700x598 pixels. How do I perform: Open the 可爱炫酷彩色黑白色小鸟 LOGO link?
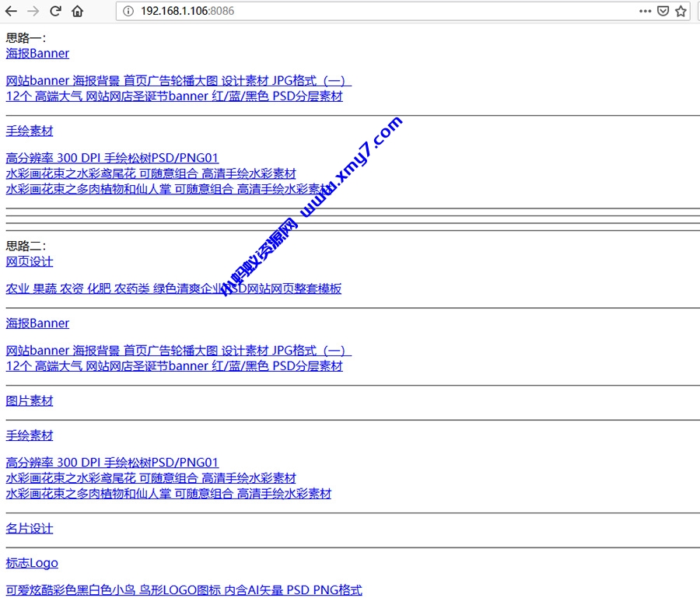184,590
